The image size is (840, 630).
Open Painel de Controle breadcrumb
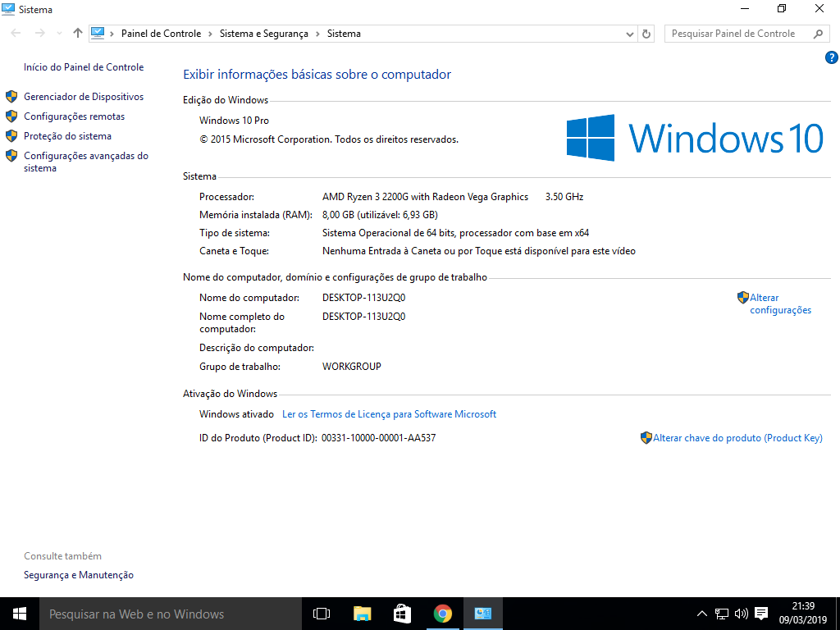(x=161, y=33)
